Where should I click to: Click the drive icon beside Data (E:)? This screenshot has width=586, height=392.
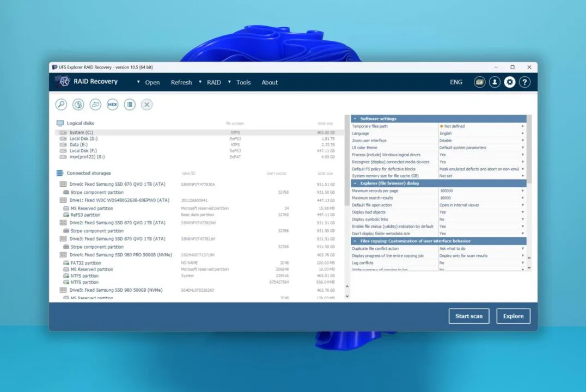(63, 145)
